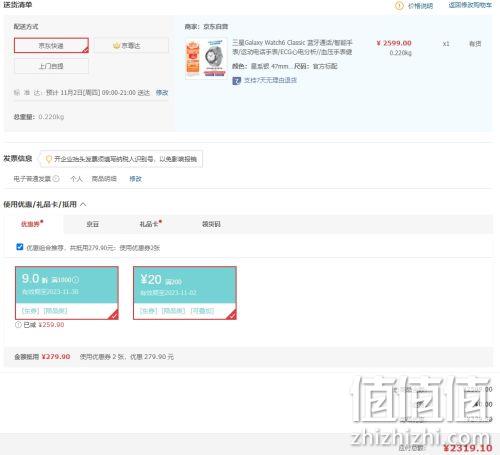Deselect the 9.0 discount coupon card
The image size is (500, 455).
pos(67,293)
